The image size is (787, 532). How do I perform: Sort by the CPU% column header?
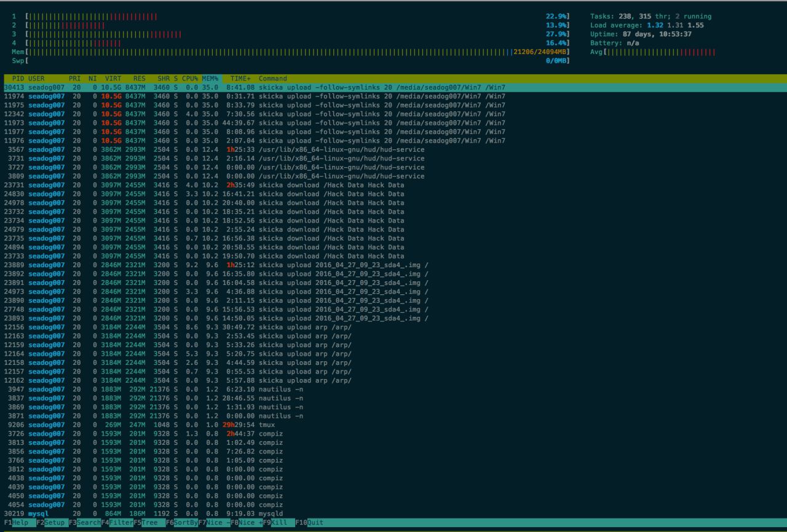click(x=189, y=79)
